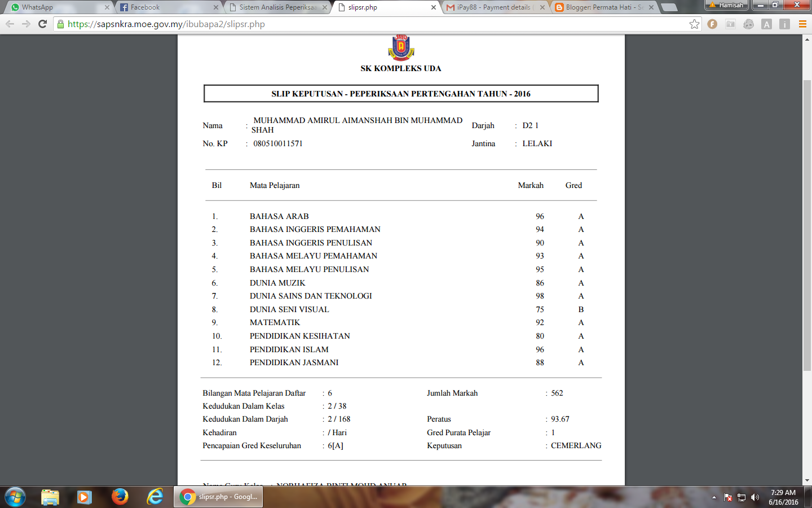Screen dimensions: 812x508
Task: Click the Kedudukan Dalam Darjah value 2 / 168
Action: [x=339, y=419]
